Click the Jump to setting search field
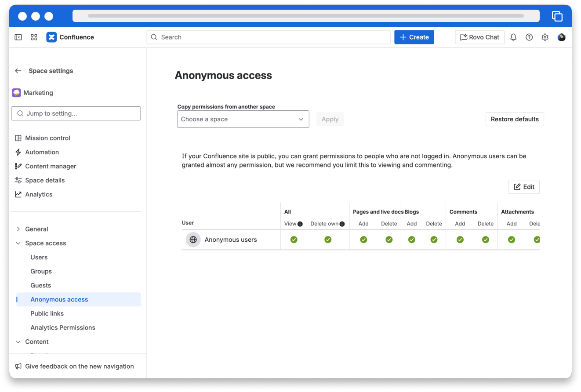 (x=76, y=113)
